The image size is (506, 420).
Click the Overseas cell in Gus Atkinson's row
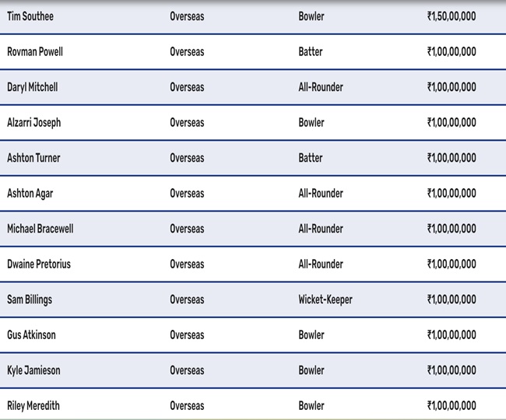click(187, 335)
